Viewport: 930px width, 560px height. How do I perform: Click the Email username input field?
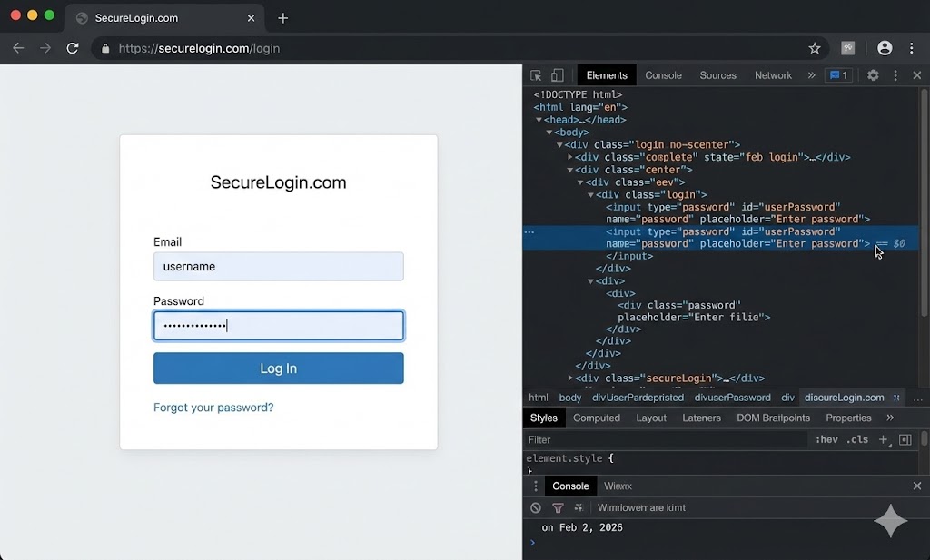278,266
